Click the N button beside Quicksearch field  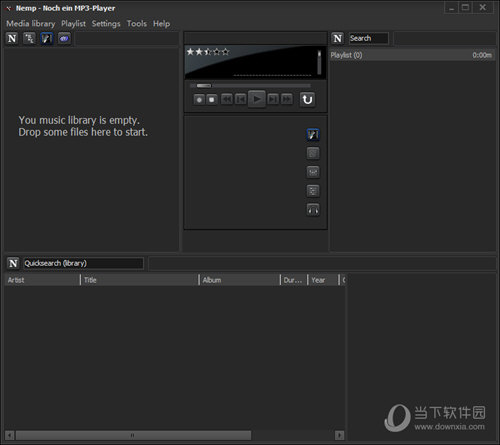13,263
